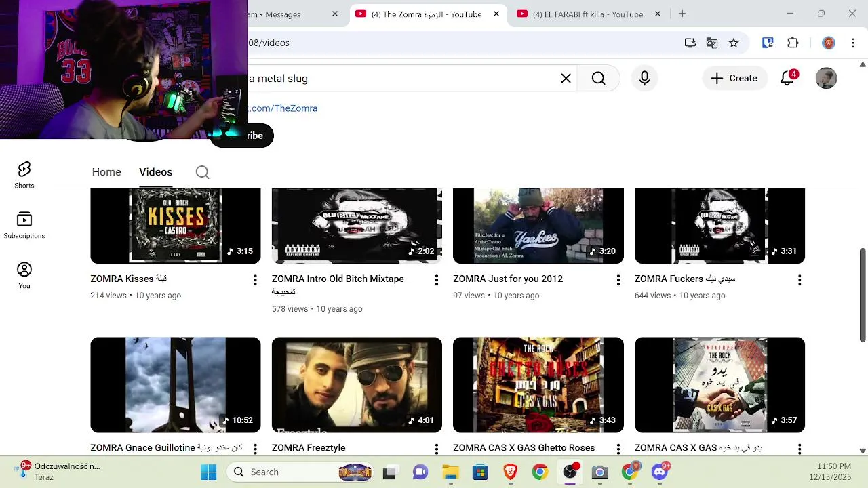Switch to the Home channel tab
Viewport: 868px width, 488px height.
[x=106, y=172]
